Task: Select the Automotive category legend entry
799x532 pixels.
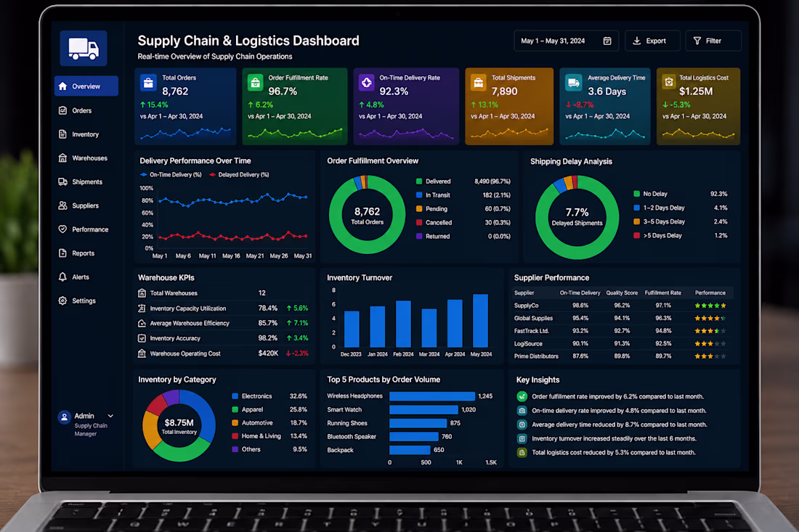Action: (269, 423)
